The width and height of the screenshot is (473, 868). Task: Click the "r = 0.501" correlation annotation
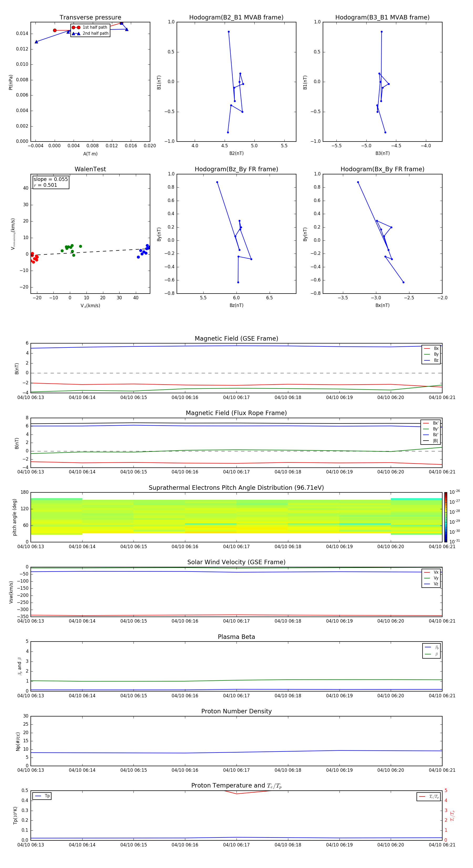tap(45, 185)
